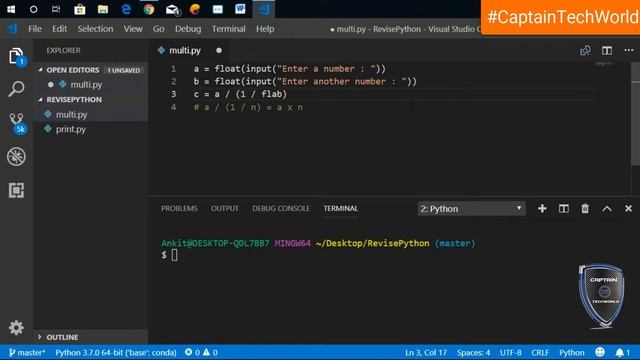Open the Terminal menu
Image resolution: width=640 pixels, height=360 pixels.
(229, 29)
